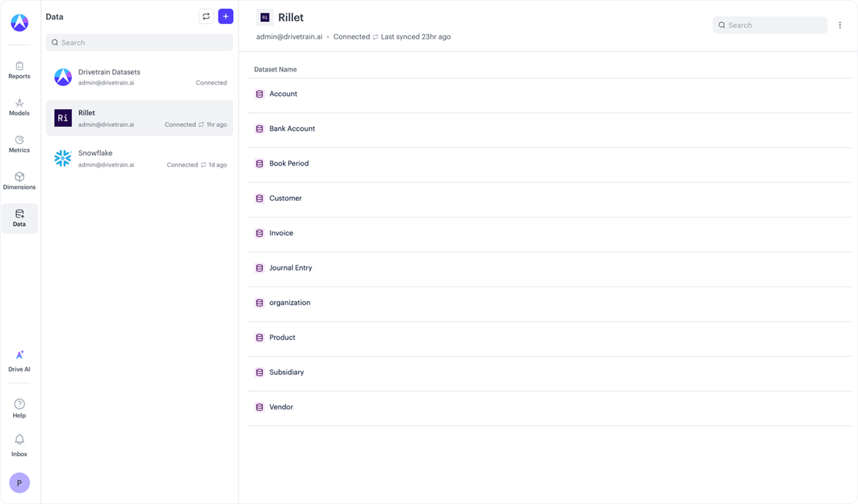
Task: Click the Snowflake logo icon
Action: pos(63,158)
